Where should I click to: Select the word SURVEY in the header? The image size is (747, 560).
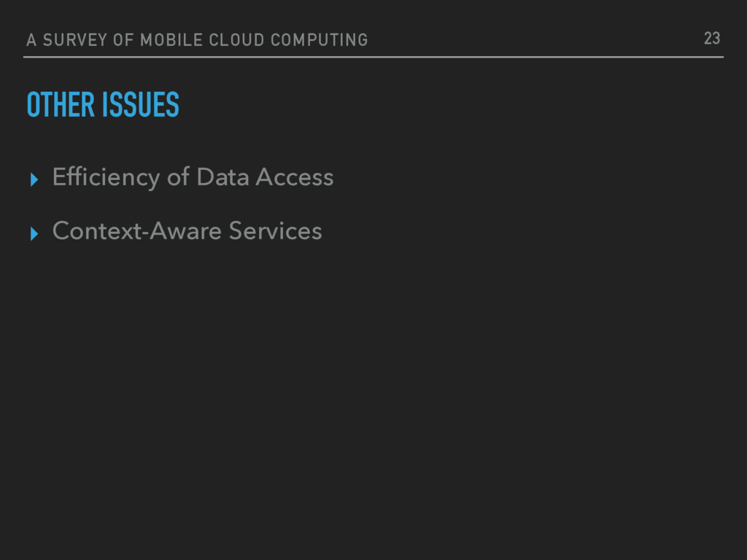[x=75, y=40]
